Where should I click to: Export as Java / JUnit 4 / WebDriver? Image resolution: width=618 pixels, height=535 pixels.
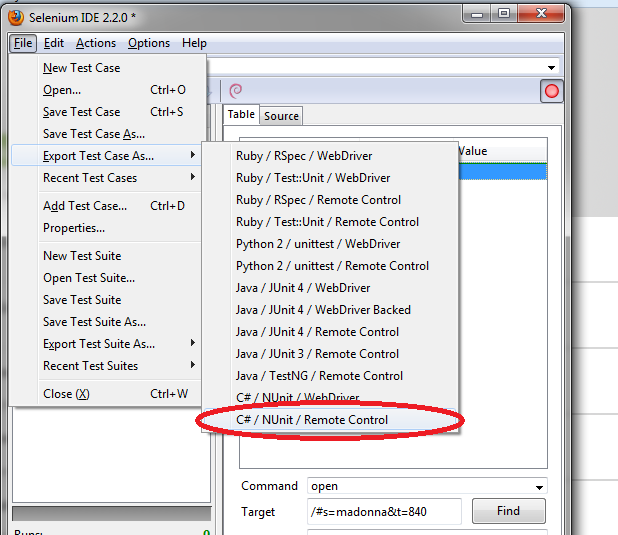tap(330, 288)
